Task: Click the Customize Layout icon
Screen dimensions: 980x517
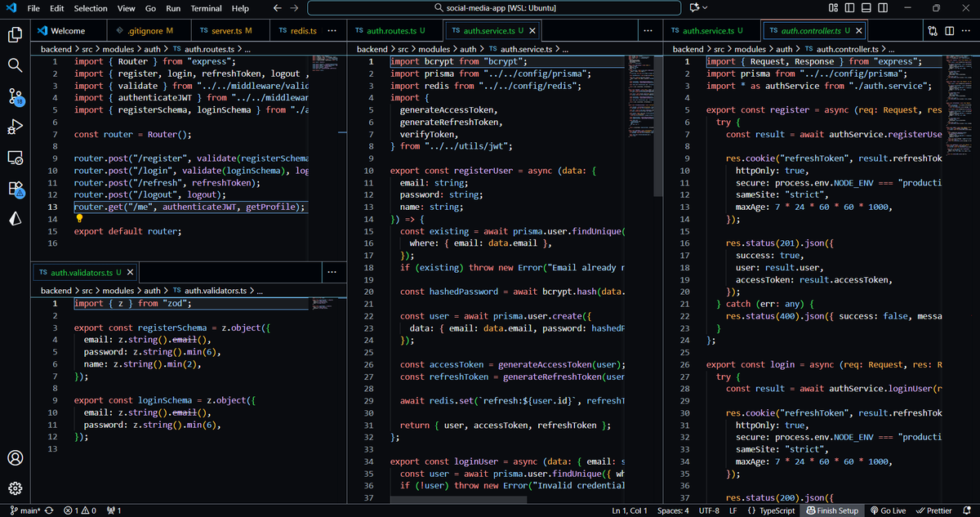Action: point(833,8)
